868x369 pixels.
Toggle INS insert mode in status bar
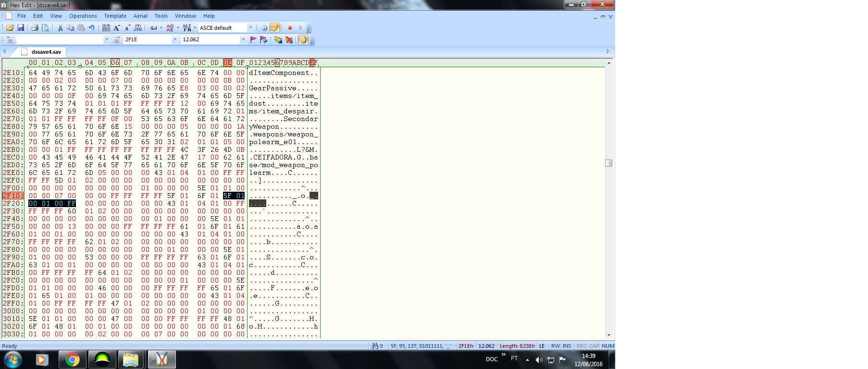[567, 346]
